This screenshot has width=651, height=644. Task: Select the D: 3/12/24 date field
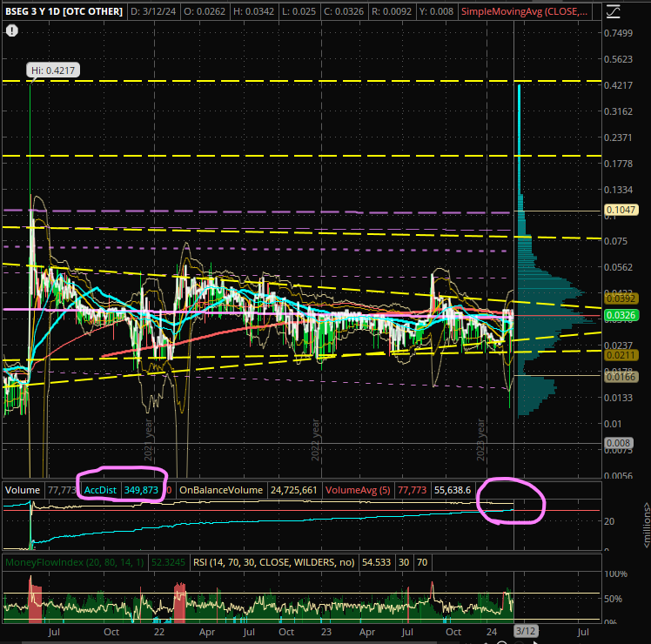153,11
